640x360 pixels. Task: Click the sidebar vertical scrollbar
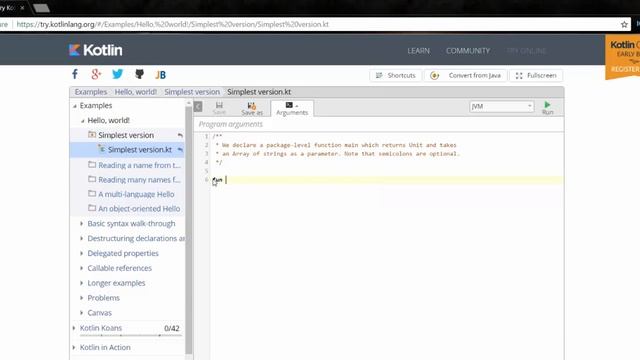[189, 229]
